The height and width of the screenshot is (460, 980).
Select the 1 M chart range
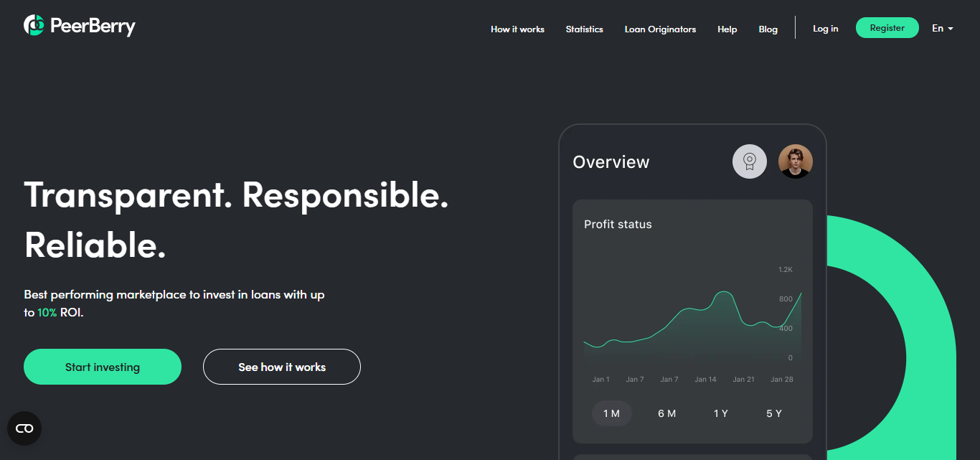pos(611,413)
